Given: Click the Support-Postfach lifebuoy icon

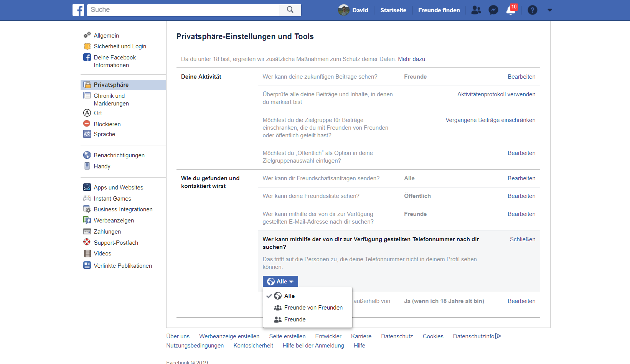Looking at the screenshot, I should tap(87, 242).
